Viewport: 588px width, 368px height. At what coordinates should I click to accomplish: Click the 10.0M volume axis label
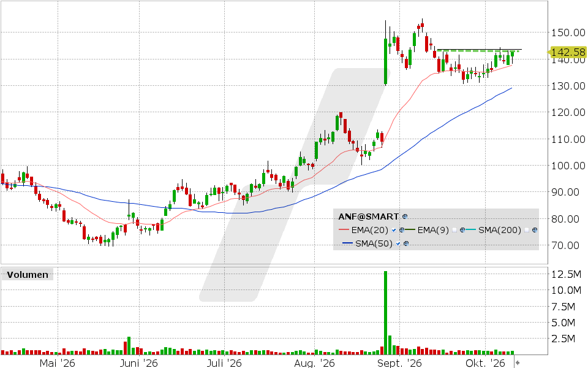coord(566,290)
